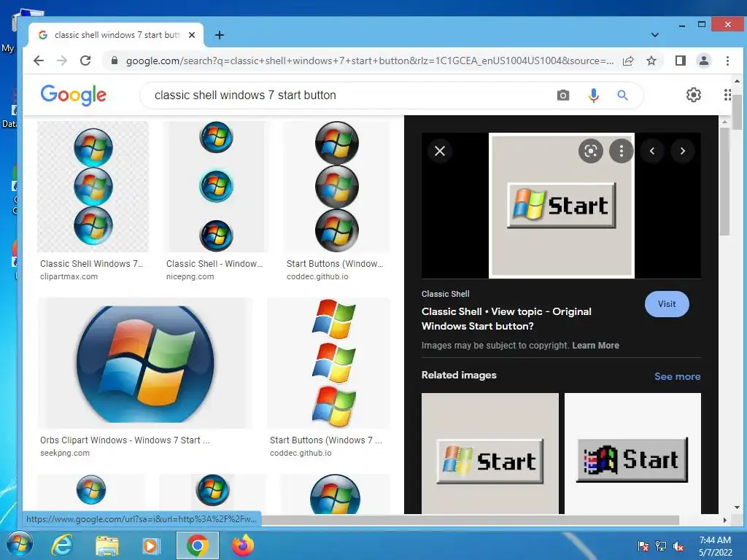Search inside image with Lens icon

tap(591, 151)
